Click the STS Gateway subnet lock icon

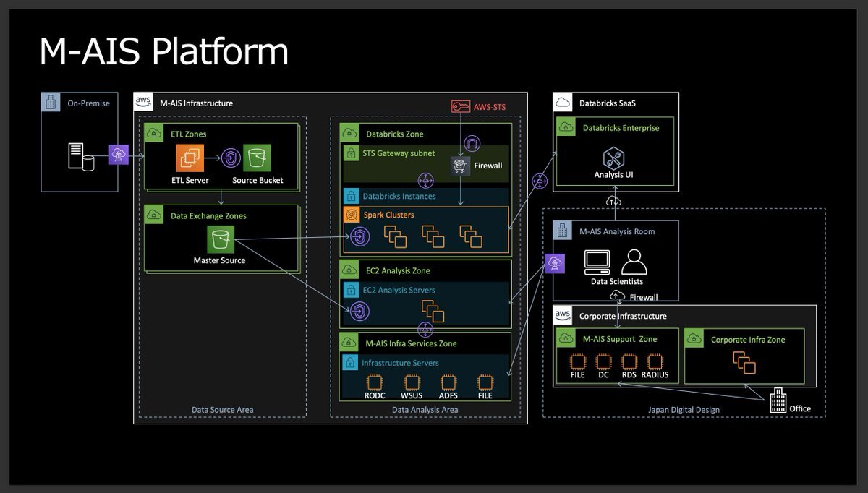click(351, 153)
